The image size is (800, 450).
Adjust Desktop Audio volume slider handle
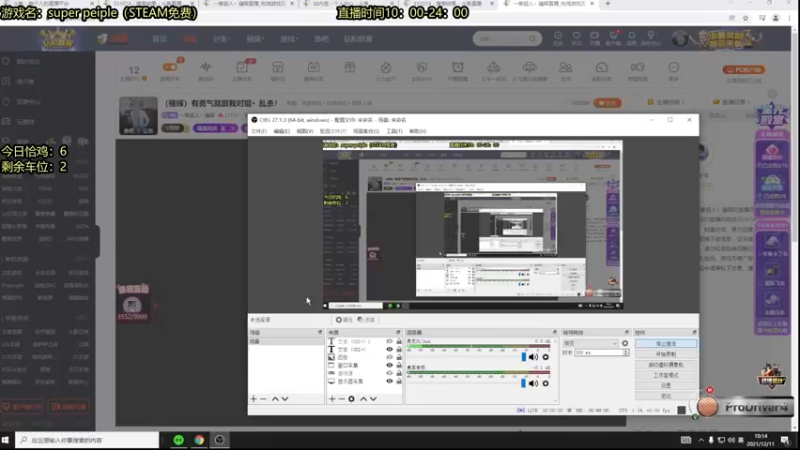[x=523, y=383]
